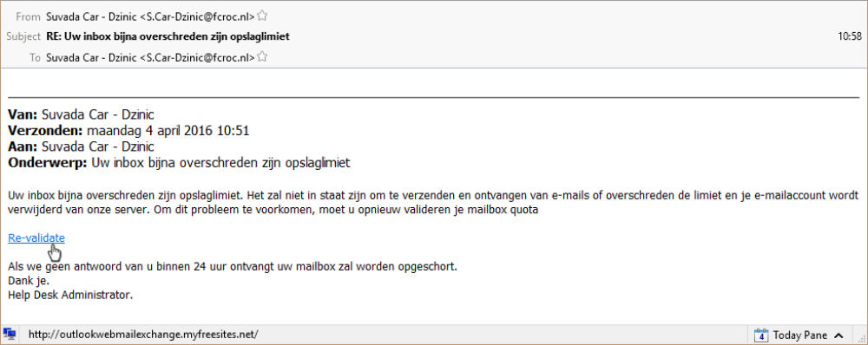
Task: Click the Today Pane calendar icon
Action: tap(762, 335)
